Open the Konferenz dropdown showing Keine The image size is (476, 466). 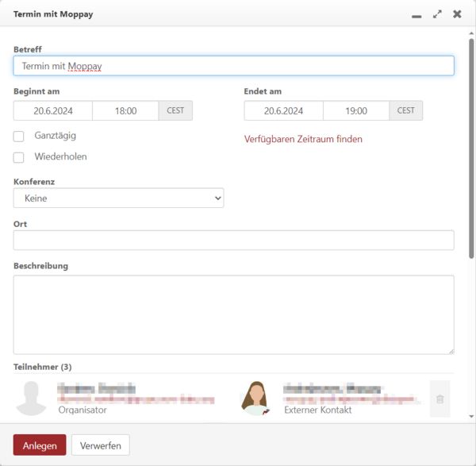point(118,198)
